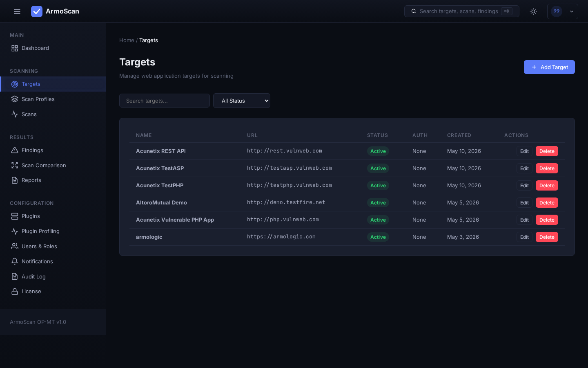Click the https://armologic.com URL
This screenshot has height=368, width=588.
pyautogui.click(x=281, y=237)
